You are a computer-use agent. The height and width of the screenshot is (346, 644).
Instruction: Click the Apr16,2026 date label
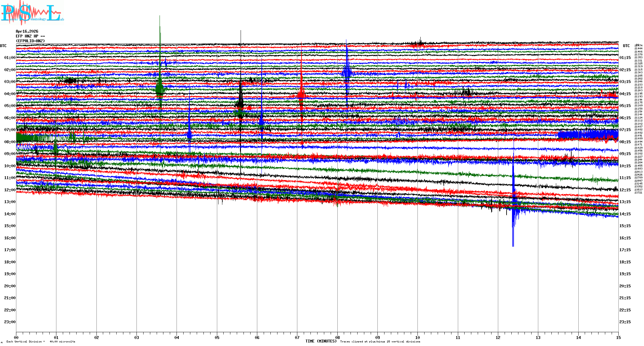coord(27,31)
